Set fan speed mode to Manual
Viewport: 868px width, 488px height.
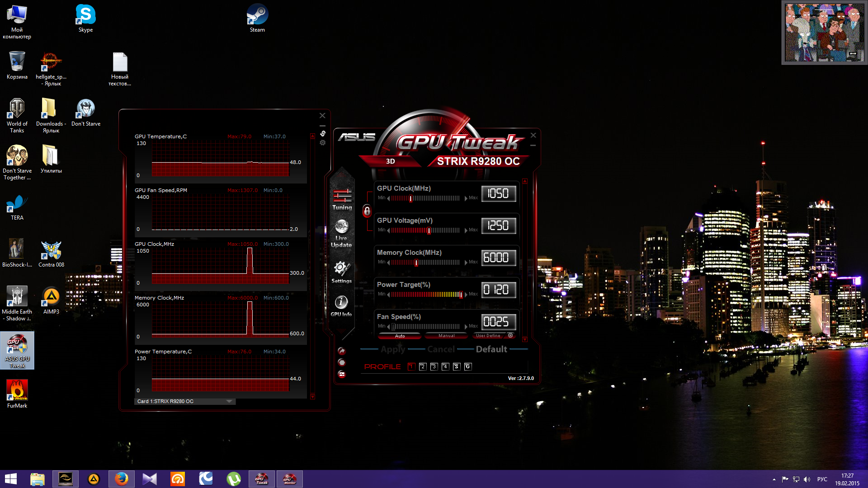446,336
